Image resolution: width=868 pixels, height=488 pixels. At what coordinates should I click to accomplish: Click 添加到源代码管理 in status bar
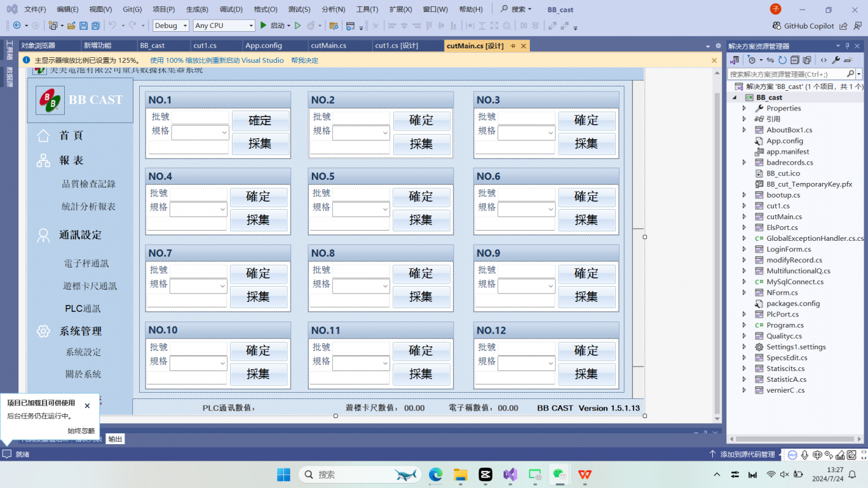click(x=742, y=454)
